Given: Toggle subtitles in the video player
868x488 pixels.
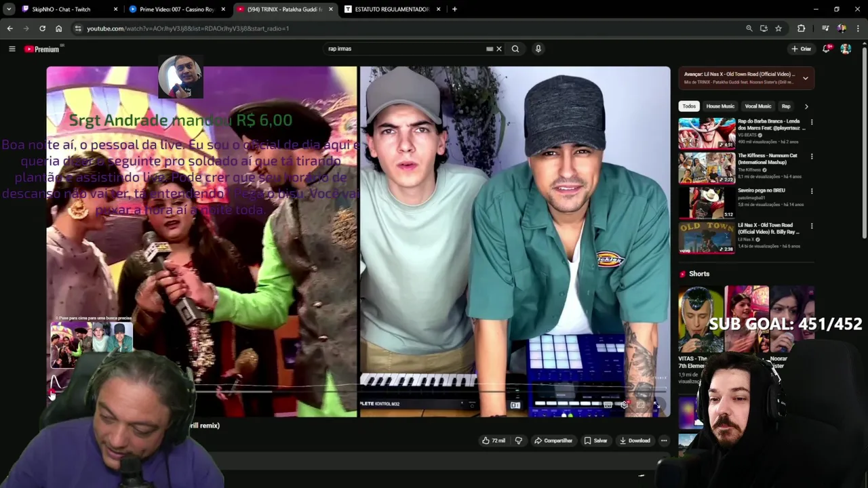Looking at the screenshot, I should (608, 405).
